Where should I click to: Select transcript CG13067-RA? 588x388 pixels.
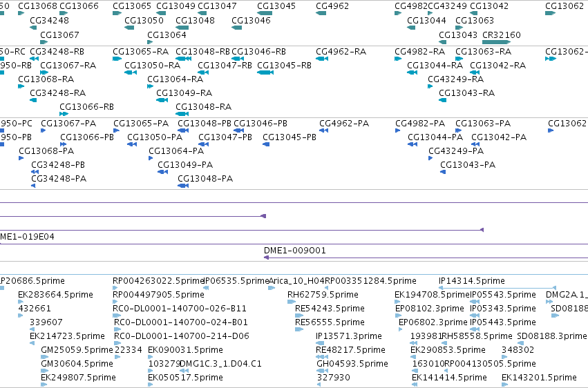(68, 66)
